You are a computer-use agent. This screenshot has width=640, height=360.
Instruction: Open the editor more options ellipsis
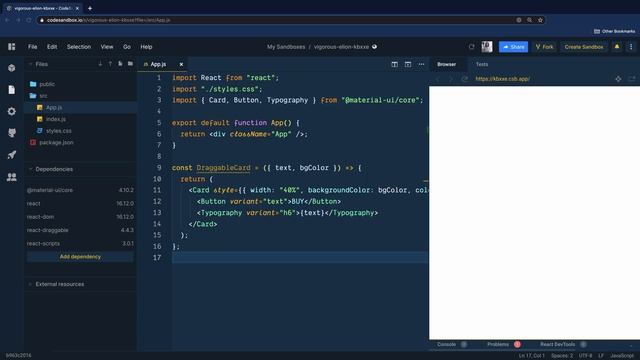(421, 64)
